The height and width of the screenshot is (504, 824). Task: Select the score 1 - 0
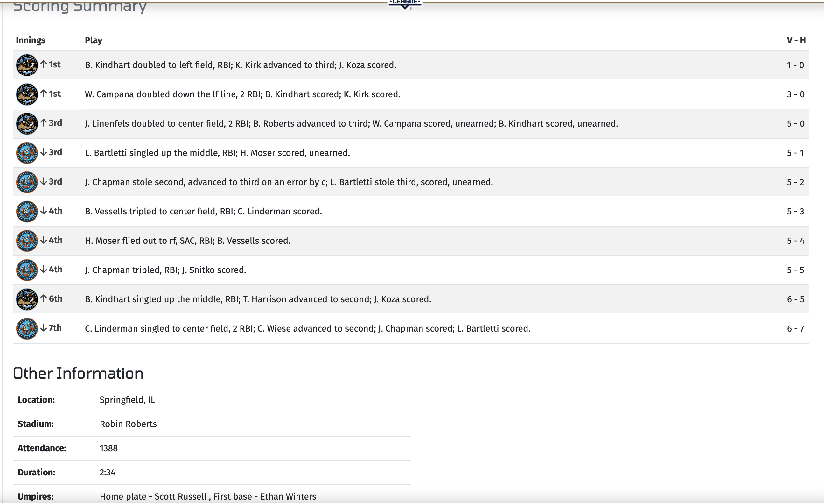[795, 65]
